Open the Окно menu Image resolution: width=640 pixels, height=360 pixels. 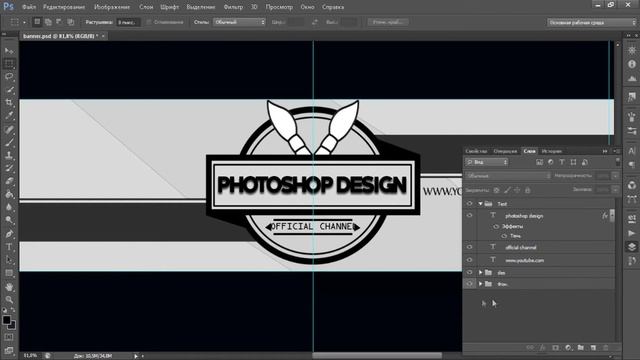(307, 7)
